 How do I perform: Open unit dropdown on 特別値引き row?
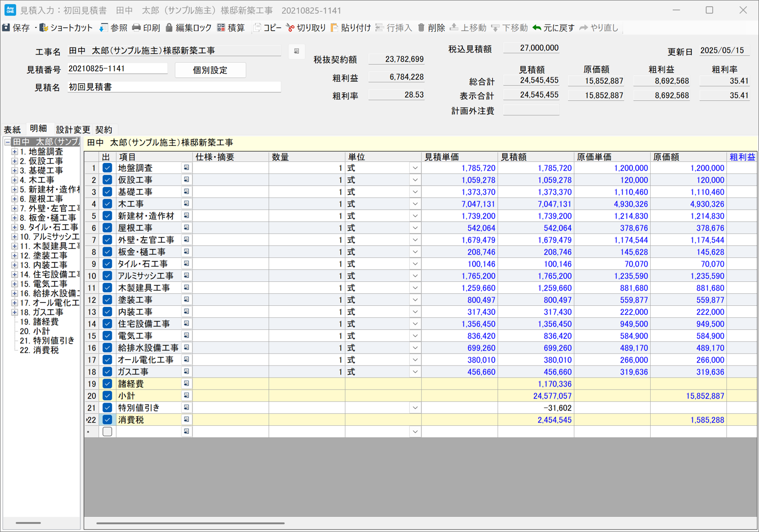tap(415, 408)
